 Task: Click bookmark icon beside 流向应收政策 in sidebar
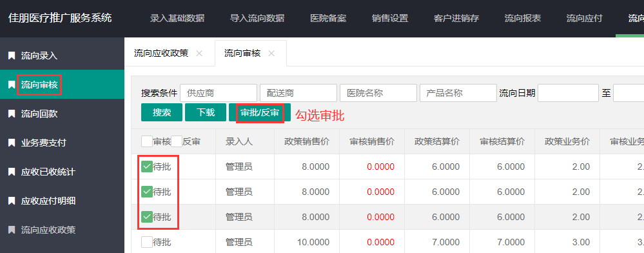pyautogui.click(x=12, y=230)
